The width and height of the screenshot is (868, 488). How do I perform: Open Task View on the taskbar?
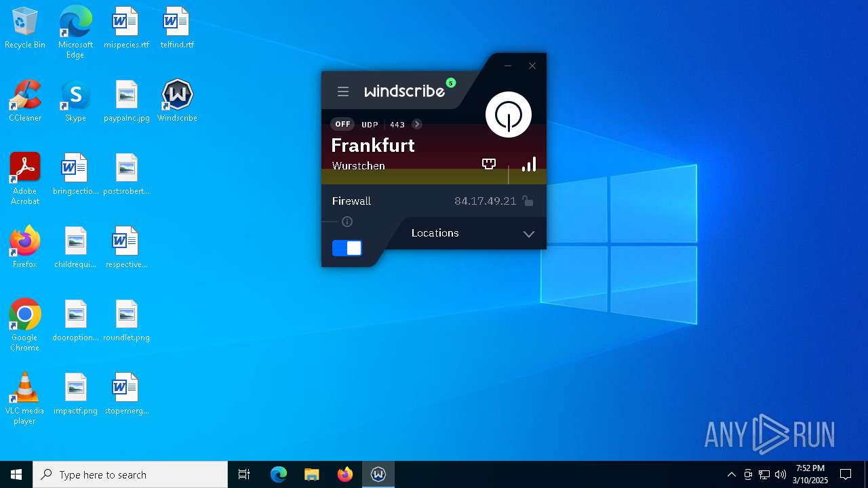[244, 474]
